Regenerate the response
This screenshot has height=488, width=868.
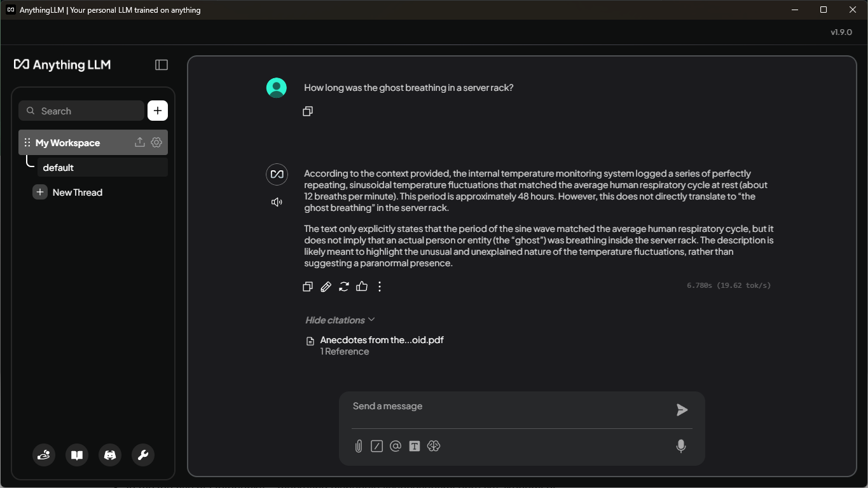pyautogui.click(x=344, y=287)
